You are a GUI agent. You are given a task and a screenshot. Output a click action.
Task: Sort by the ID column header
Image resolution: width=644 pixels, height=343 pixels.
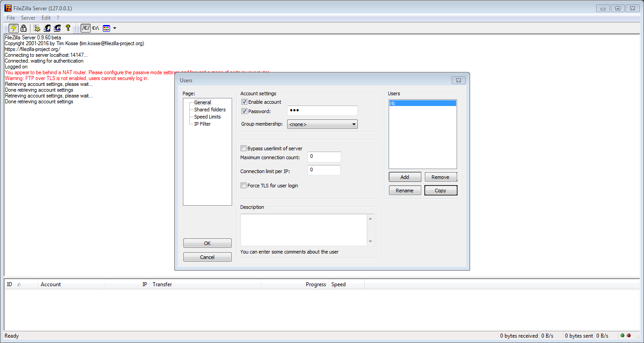[21, 284]
